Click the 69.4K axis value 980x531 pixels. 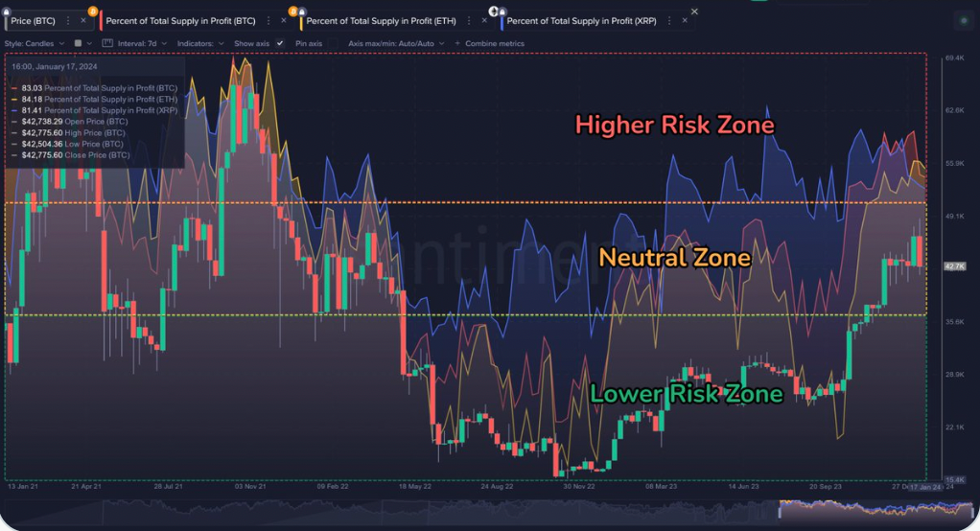coord(954,58)
